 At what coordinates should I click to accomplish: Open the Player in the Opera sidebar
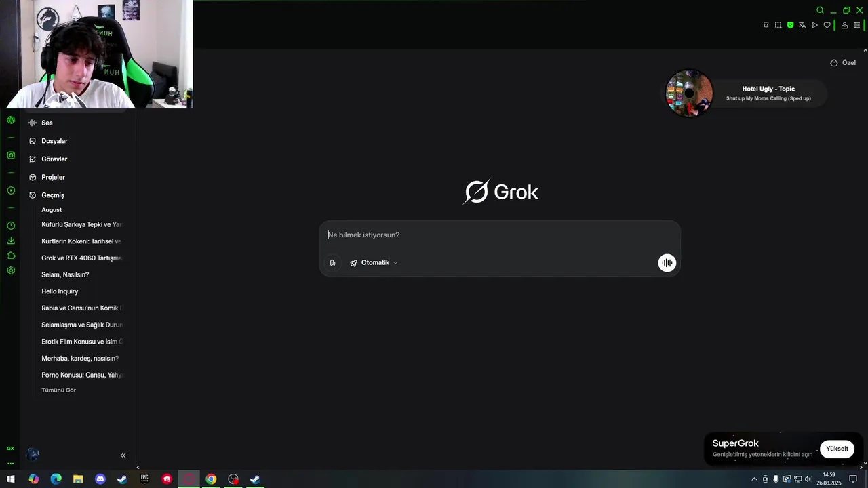coord(11,190)
